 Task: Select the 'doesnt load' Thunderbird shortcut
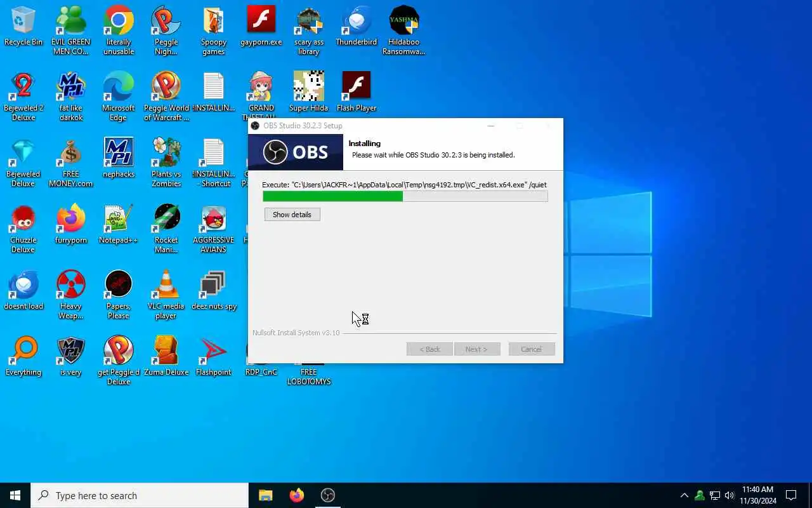pyautogui.click(x=23, y=291)
